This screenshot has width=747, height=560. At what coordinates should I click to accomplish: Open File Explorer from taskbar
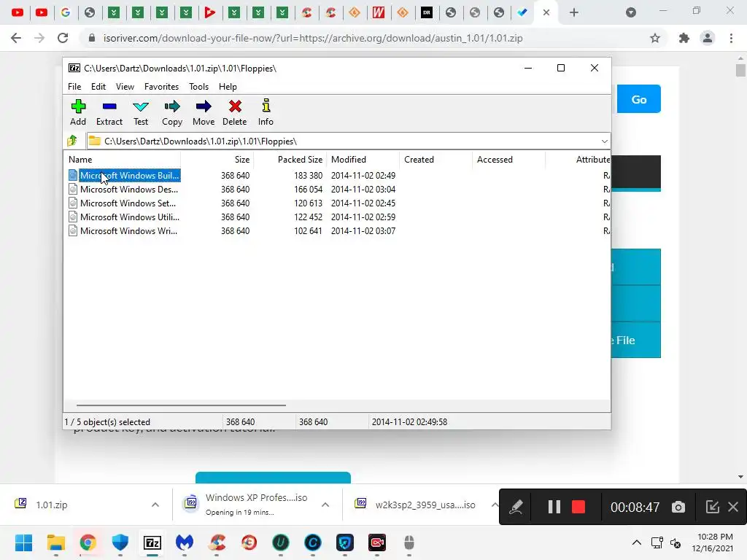(55, 542)
